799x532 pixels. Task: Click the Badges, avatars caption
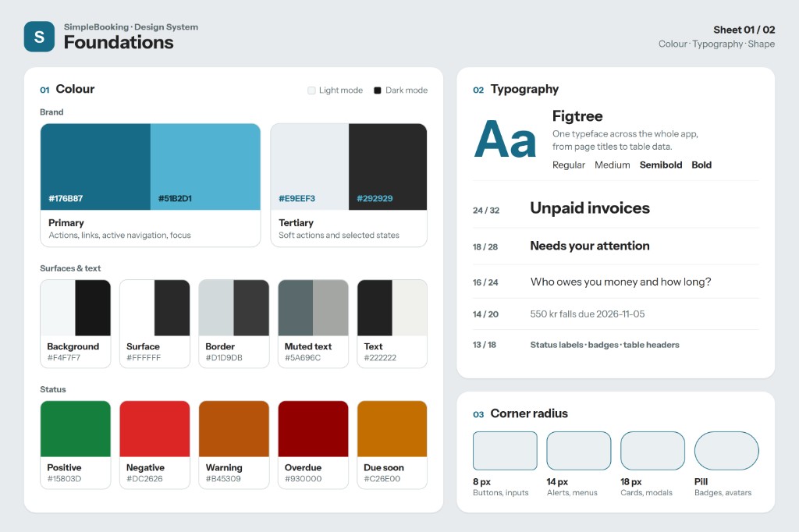[723, 493]
